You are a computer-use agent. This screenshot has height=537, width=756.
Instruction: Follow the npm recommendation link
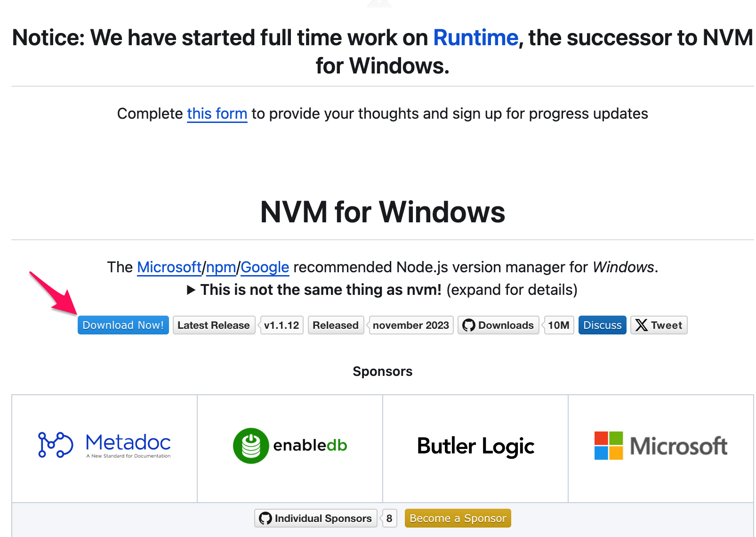pyautogui.click(x=221, y=267)
